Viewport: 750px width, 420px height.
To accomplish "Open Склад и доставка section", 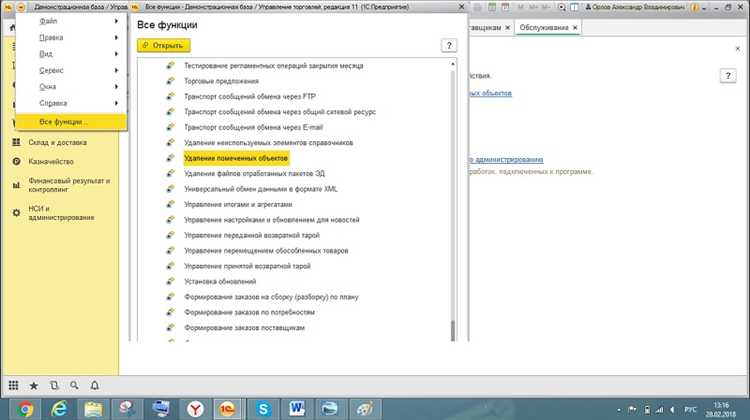I will (57, 142).
